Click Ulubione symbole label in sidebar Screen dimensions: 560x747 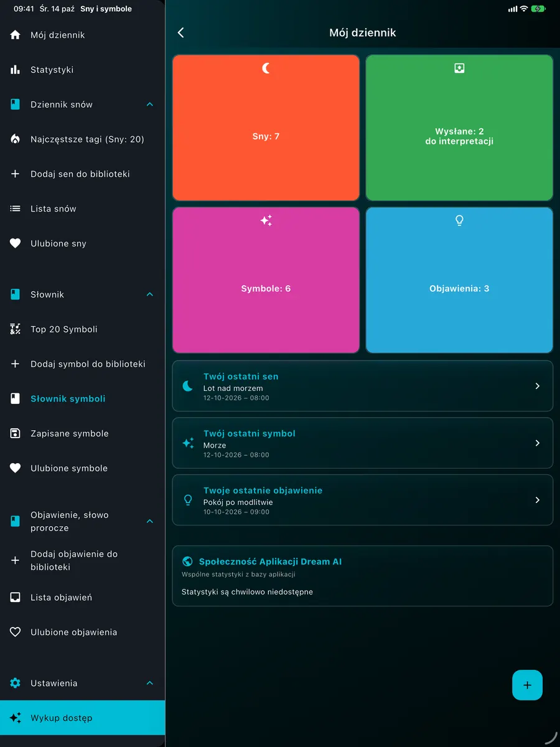[x=69, y=469]
